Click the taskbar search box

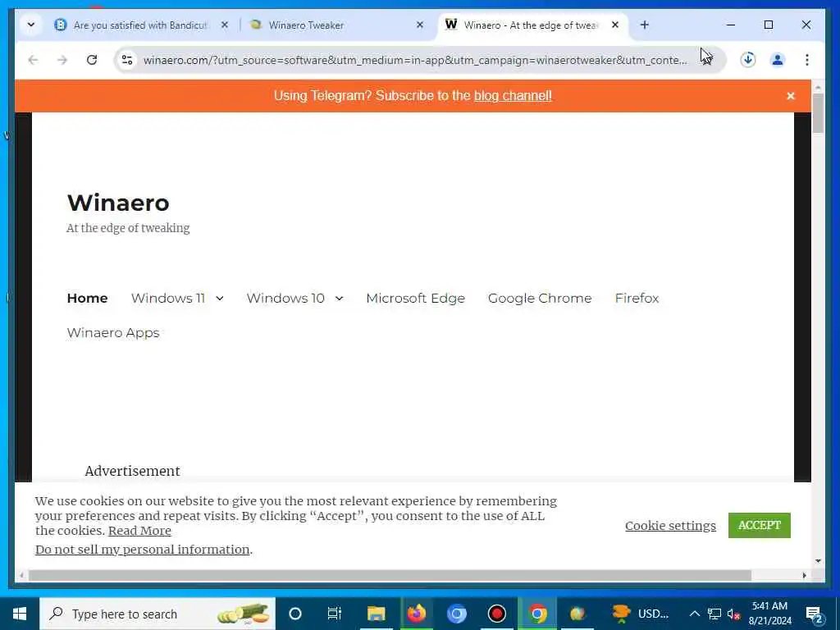point(157,614)
